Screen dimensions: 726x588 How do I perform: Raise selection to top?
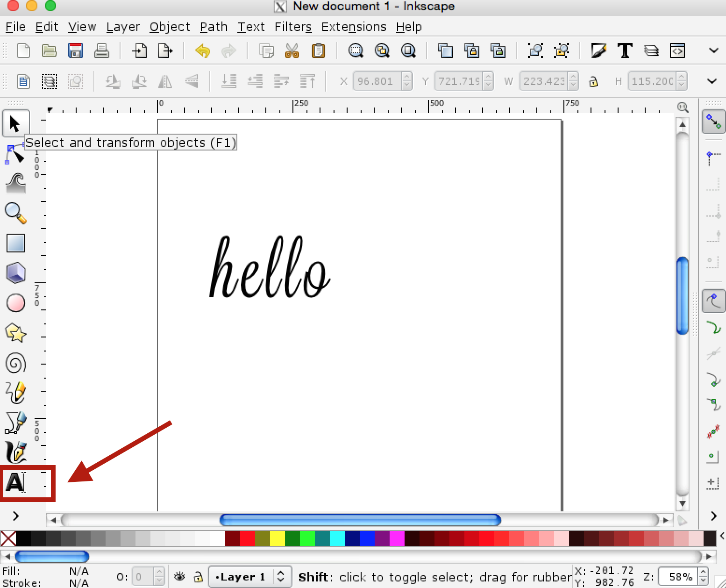307,81
